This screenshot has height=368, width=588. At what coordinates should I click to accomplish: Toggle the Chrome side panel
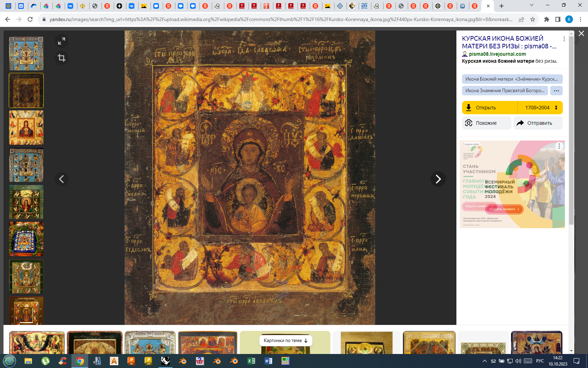[558, 19]
